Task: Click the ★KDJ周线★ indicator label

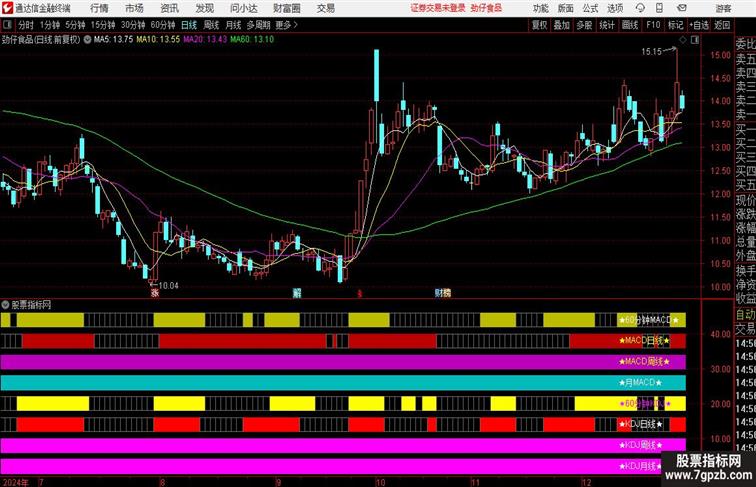Action: click(x=641, y=445)
